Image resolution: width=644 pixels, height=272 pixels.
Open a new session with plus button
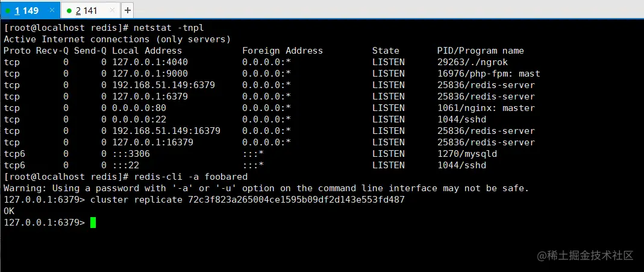[x=128, y=10]
